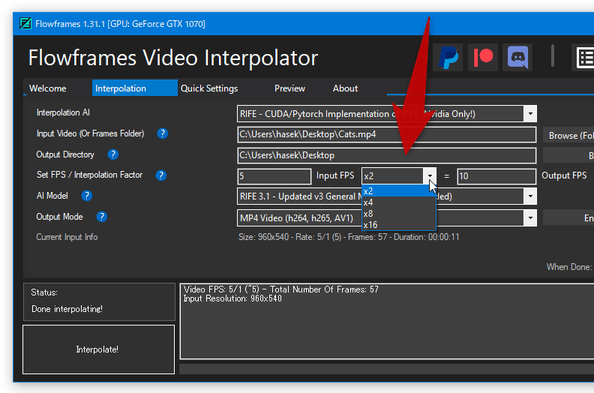This screenshot has height=393, width=594.
Task: Select x4 from the factor list
Action: pos(399,202)
